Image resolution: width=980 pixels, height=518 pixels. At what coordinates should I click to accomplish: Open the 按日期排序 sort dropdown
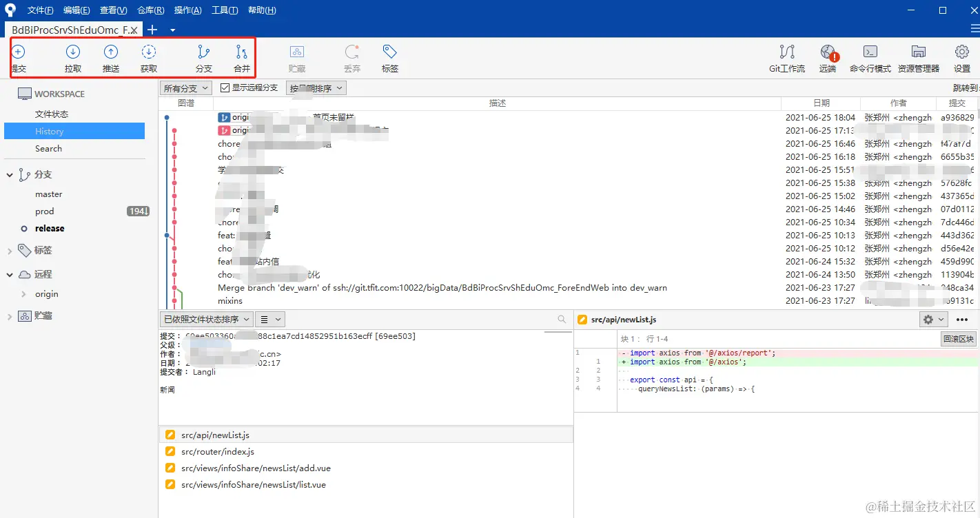(x=316, y=88)
